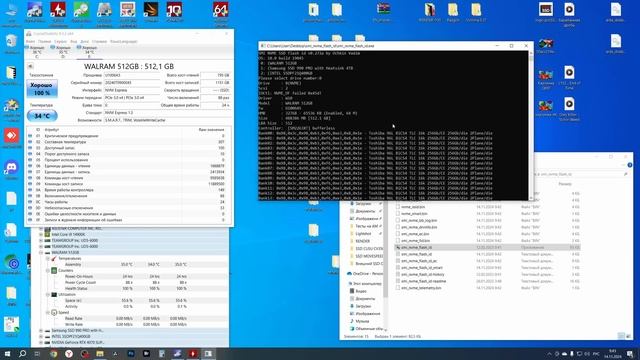Open the Файл menu in CrystalDiskInfo
The width and height of the screenshot is (640, 360).
point(31,42)
